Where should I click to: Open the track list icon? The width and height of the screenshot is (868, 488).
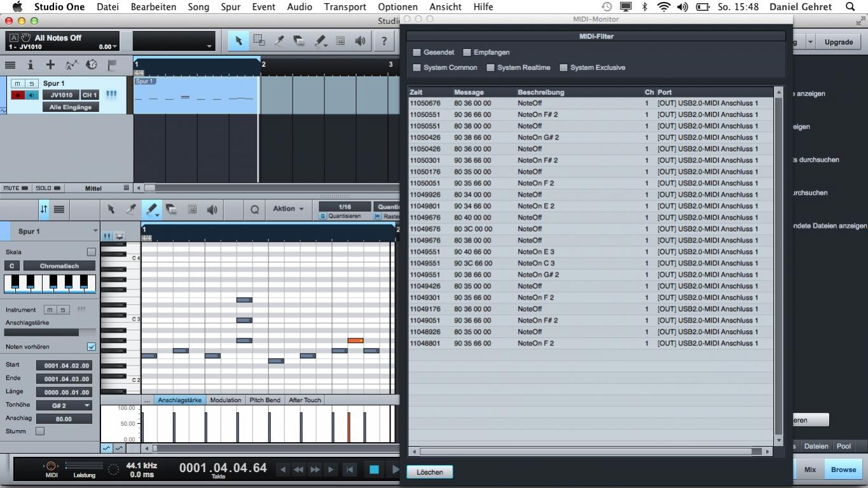[x=10, y=65]
